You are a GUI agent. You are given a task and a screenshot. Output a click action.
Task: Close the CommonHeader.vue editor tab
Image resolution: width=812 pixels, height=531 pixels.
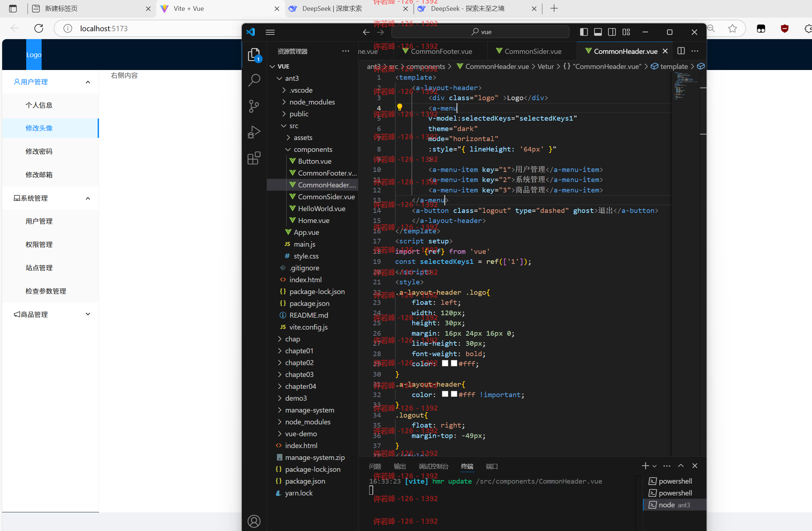665,51
